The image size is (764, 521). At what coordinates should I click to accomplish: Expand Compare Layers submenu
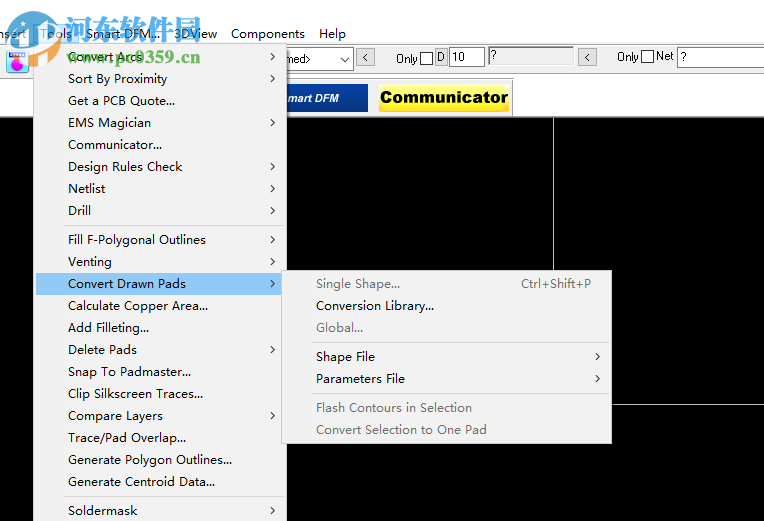(x=160, y=416)
